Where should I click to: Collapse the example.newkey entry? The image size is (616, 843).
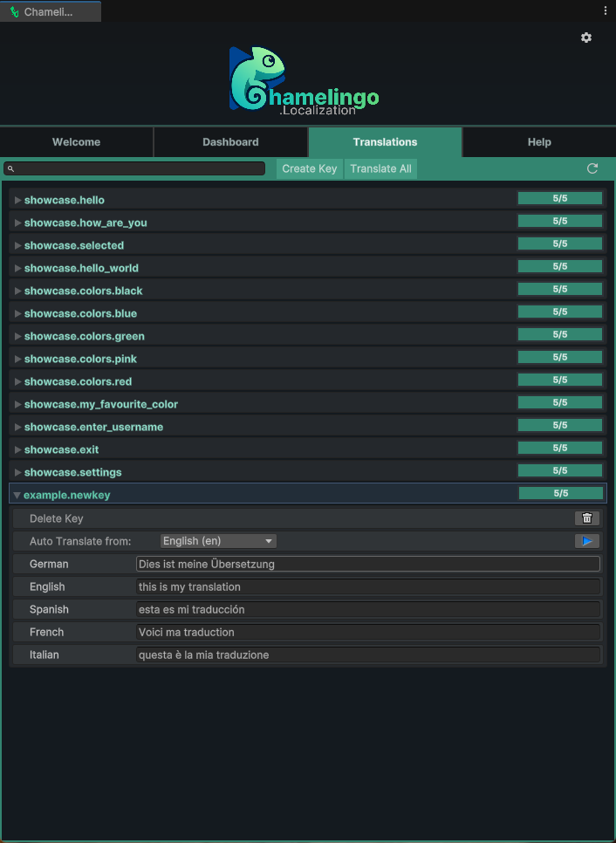(17, 495)
